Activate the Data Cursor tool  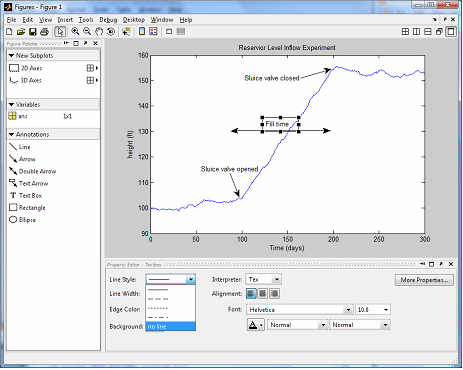click(x=126, y=32)
